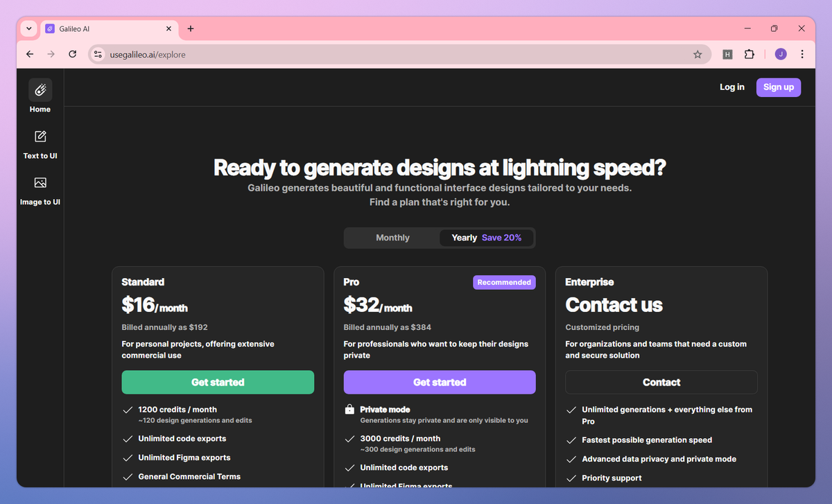Open the Chrome profile avatar
Screen dimensions: 832x504
781,54
